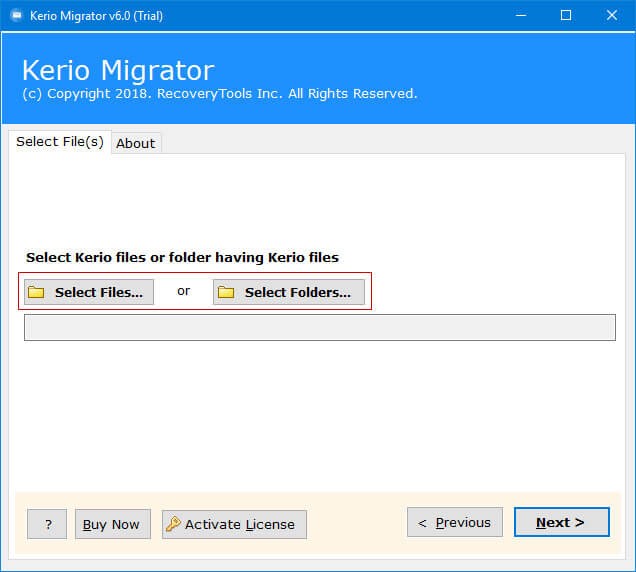
Task: Open help with the question mark button
Action: (x=47, y=524)
